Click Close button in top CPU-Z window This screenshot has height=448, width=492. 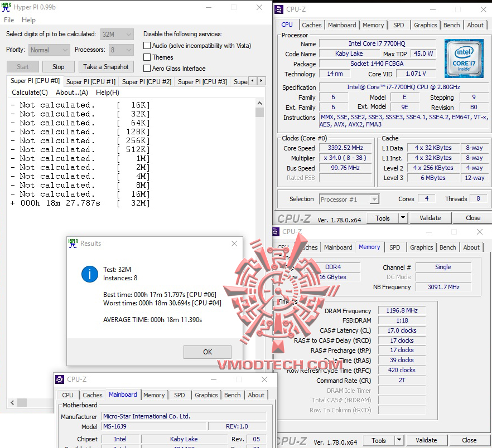[x=473, y=218]
